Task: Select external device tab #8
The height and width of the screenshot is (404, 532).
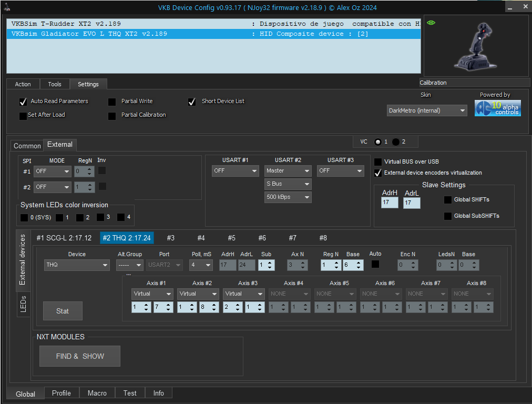Action: tap(323, 238)
